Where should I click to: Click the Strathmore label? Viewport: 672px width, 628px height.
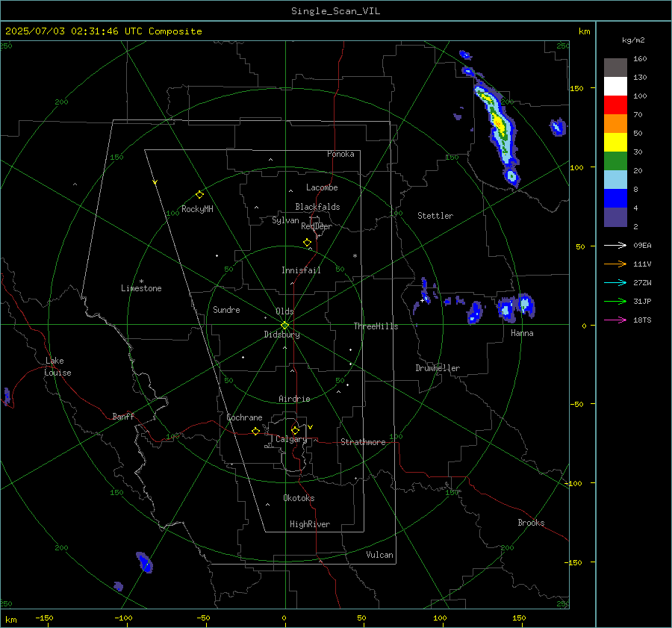[x=363, y=442]
